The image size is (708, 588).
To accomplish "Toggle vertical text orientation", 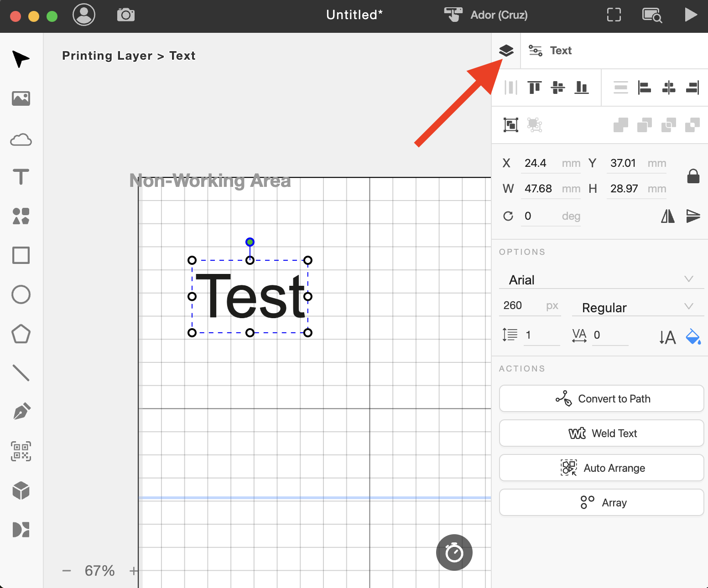I will 667,337.
